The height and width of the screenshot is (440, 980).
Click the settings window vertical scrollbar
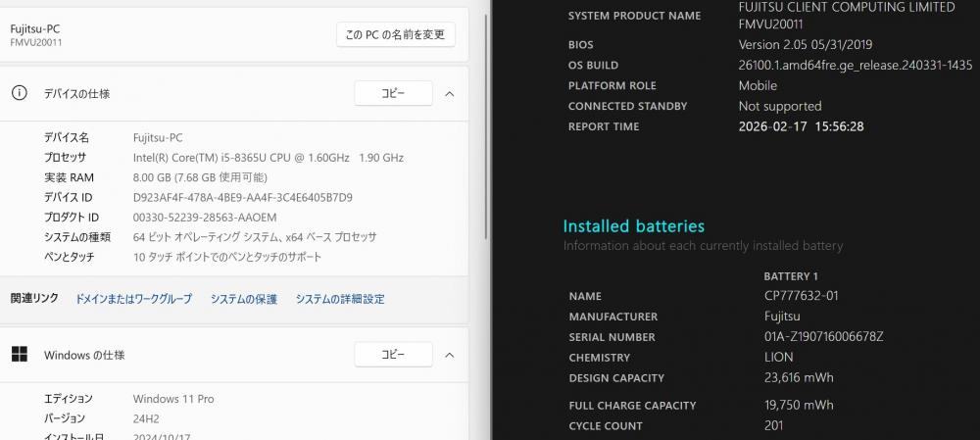pyautogui.click(x=486, y=125)
